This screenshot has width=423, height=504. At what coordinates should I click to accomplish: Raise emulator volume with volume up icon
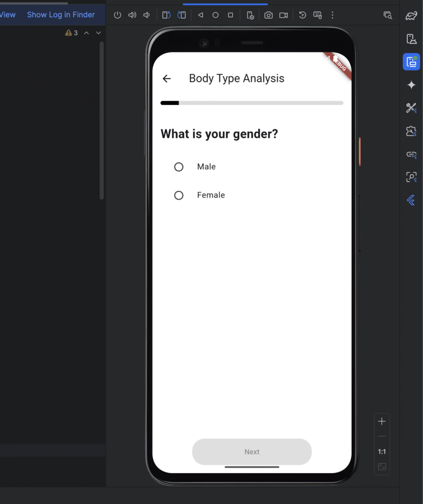(132, 15)
